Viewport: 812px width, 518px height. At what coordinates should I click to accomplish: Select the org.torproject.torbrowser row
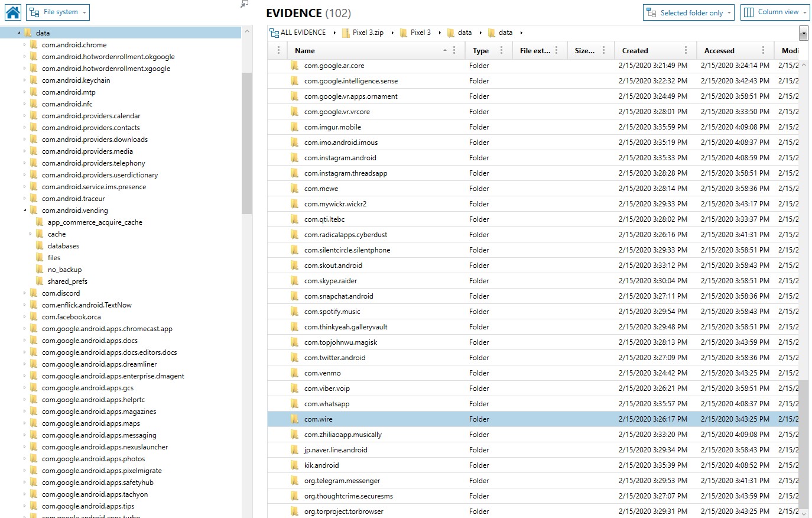pyautogui.click(x=533, y=511)
